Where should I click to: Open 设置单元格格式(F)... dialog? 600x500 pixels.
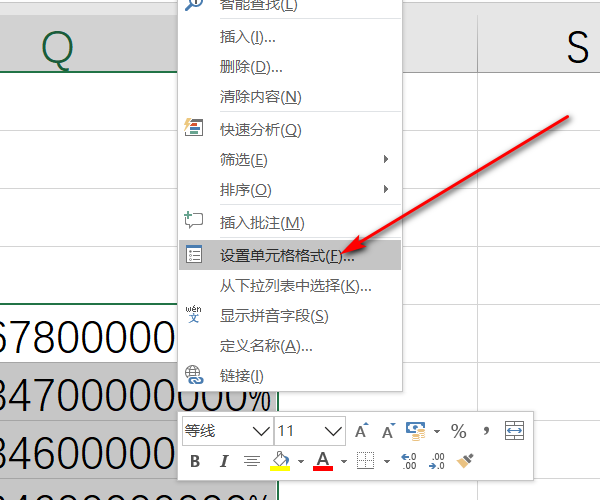(x=290, y=255)
